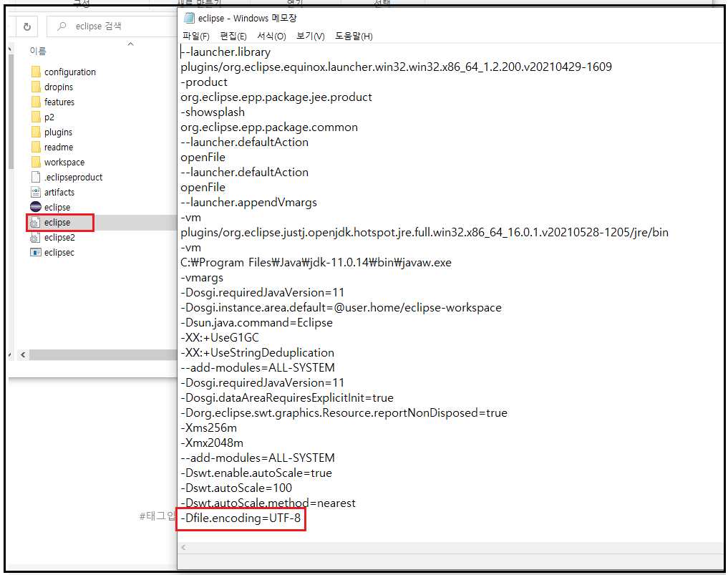Click the eclipsec executable icon

click(x=36, y=252)
